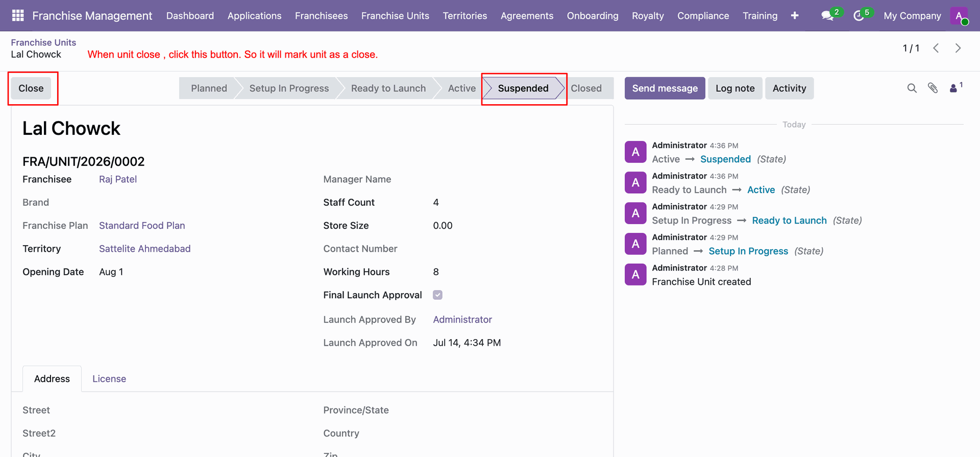
Task: Open My Company switcher
Action: tap(912, 16)
